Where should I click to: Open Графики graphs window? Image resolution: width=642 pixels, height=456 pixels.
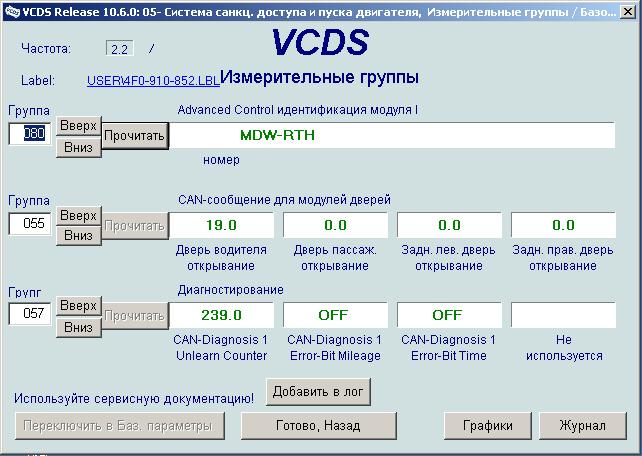(x=488, y=425)
